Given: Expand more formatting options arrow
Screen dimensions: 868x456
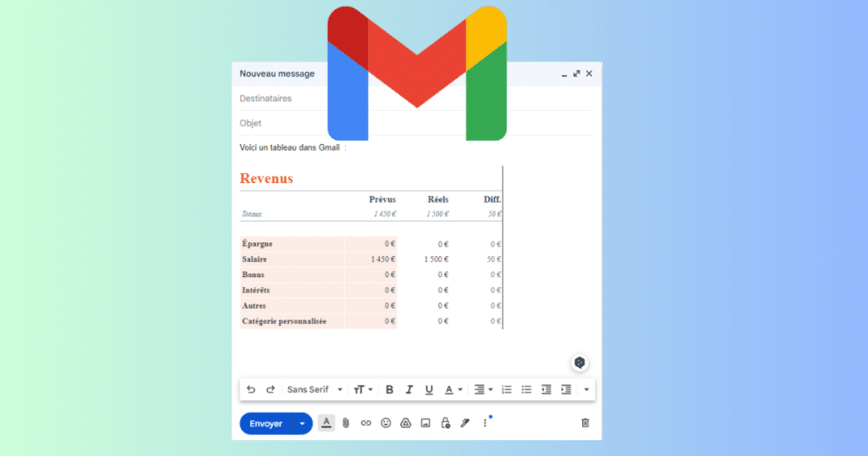Looking at the screenshot, I should tap(587, 390).
